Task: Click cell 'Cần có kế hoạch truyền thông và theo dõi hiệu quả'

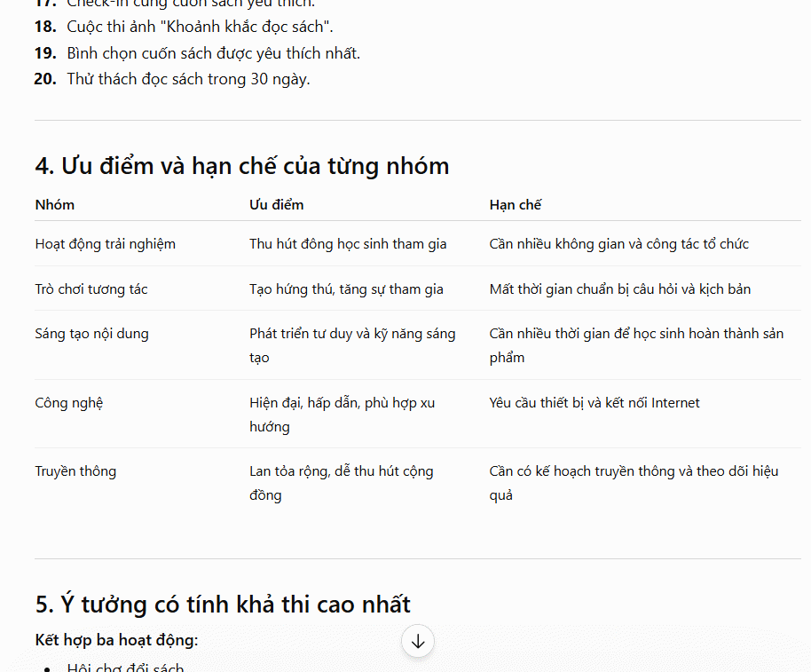Action: point(634,483)
